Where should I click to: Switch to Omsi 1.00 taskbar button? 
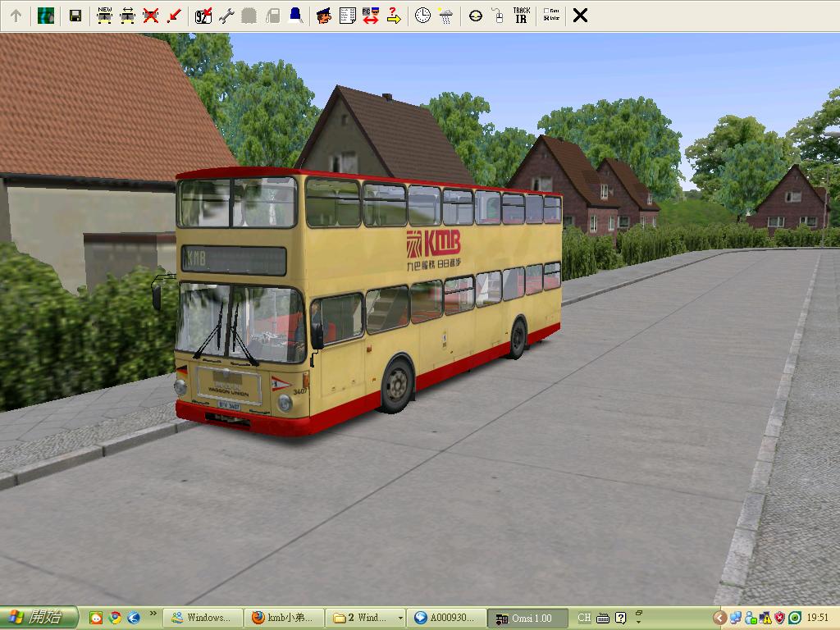click(528, 618)
